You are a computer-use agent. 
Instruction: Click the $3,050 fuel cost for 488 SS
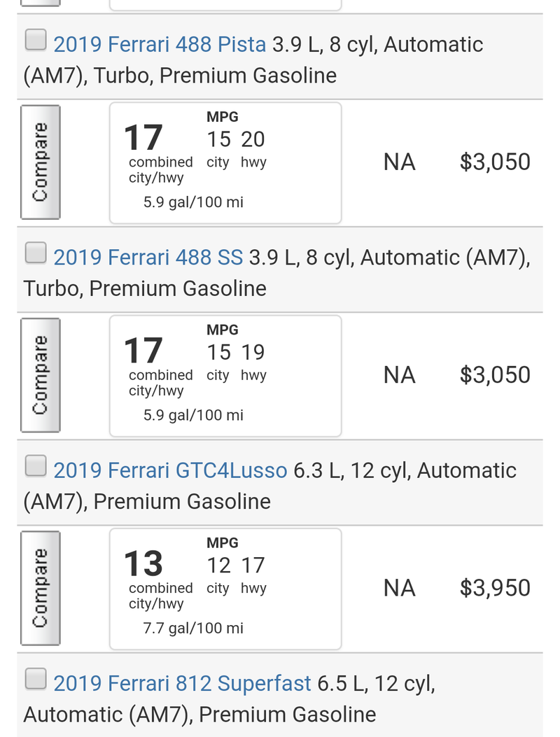tap(495, 375)
